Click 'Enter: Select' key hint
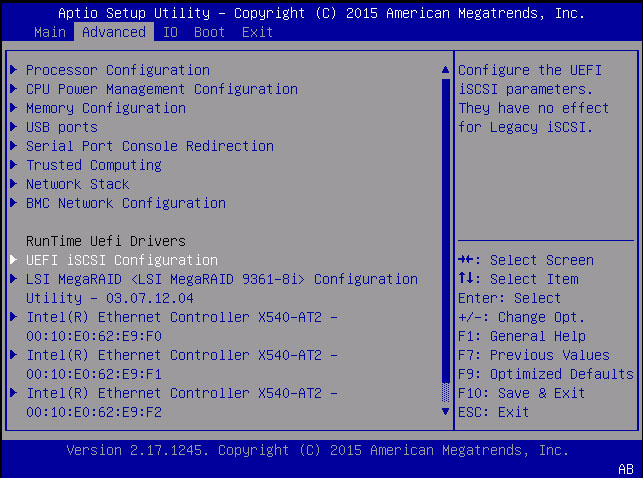Screen dimensions: 643x478 point(509,298)
